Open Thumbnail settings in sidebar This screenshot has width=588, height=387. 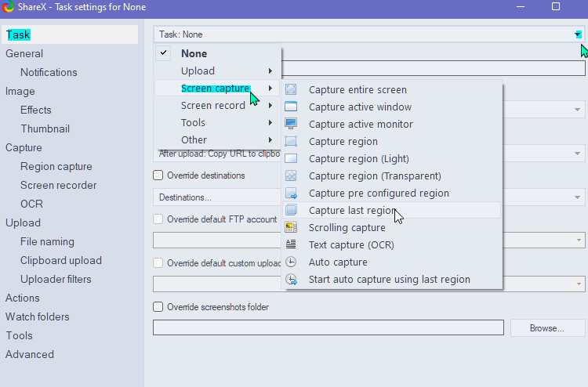(x=45, y=128)
